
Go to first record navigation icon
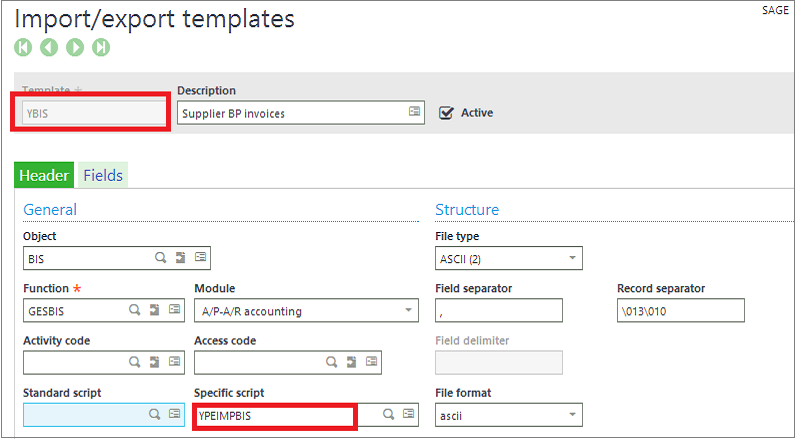(22, 47)
